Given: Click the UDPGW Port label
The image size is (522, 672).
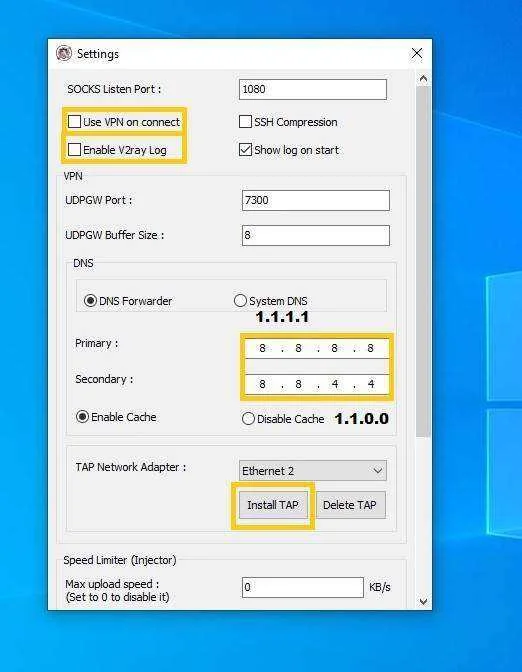Looking at the screenshot, I should [99, 200].
